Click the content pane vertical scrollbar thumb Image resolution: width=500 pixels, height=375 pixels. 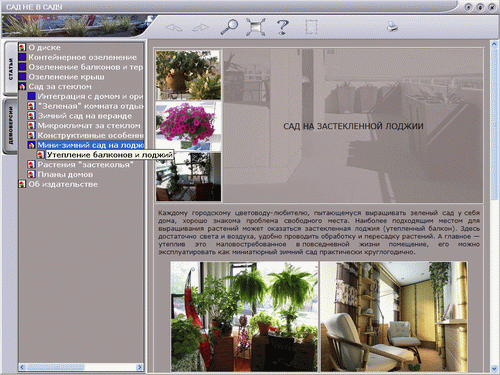494,124
